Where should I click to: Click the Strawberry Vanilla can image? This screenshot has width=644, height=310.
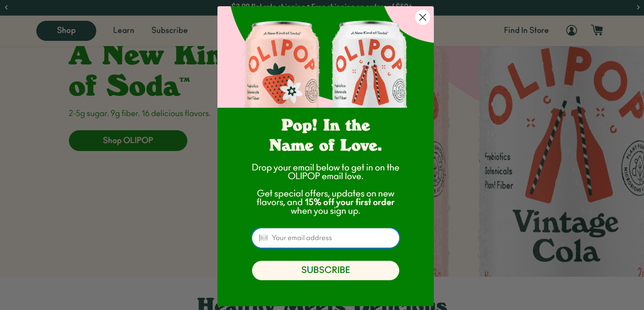pos(282,64)
